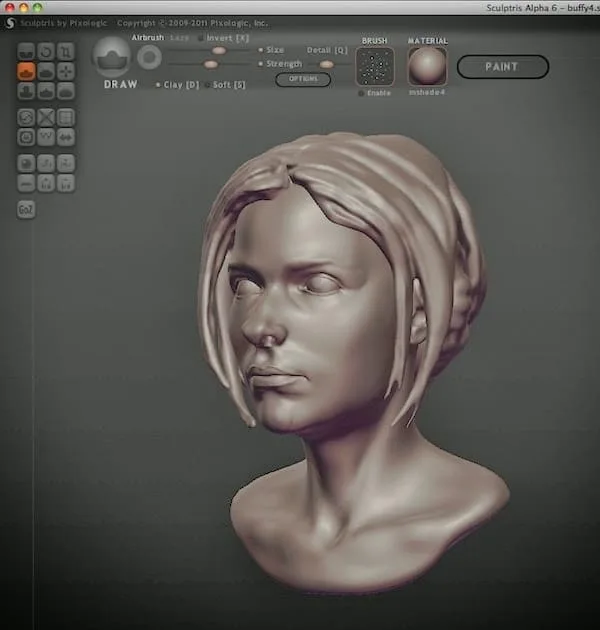The width and height of the screenshot is (600, 630).
Task: Click the Size slider handle
Action: tap(219, 50)
